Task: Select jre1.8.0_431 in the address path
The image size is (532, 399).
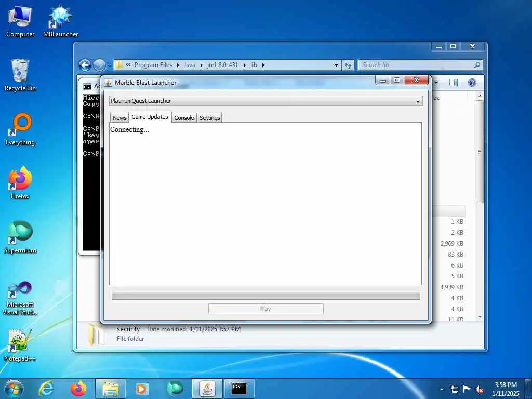Action: pos(222,65)
